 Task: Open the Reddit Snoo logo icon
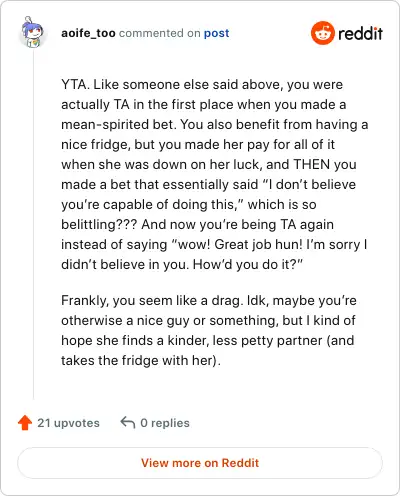[322, 33]
